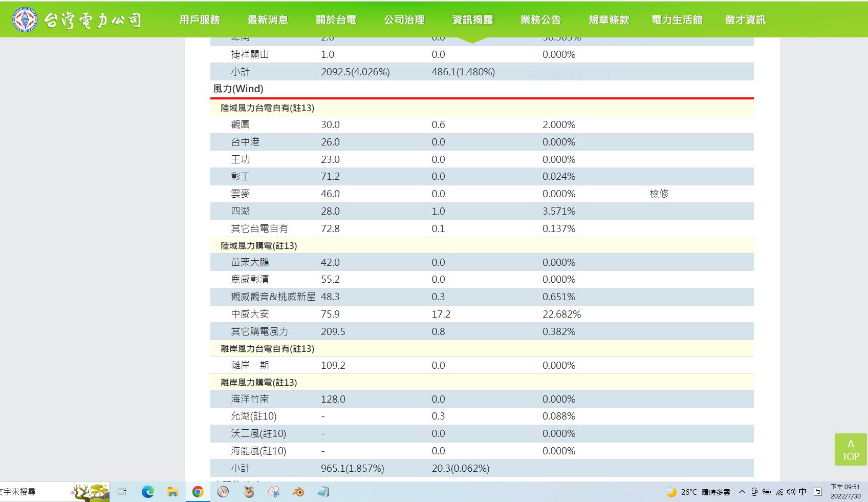
Task: Open volume speaker tray icon
Action: pos(791,492)
